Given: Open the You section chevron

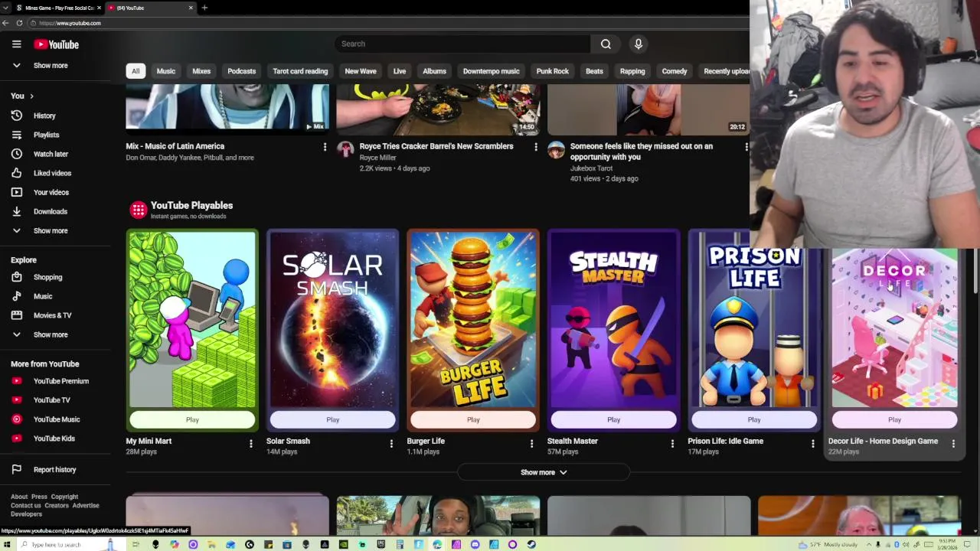Looking at the screenshot, I should click(32, 96).
